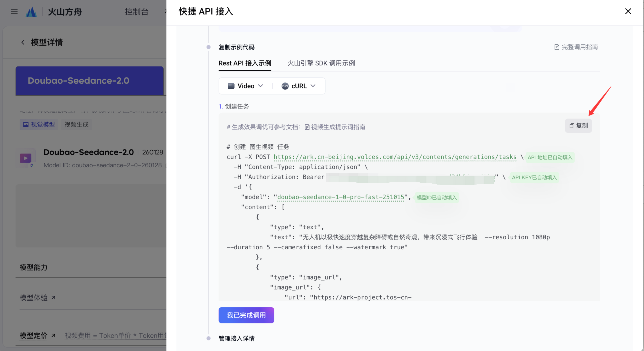Click the API endpoint URL in code
This screenshot has width=644, height=351.
395,157
